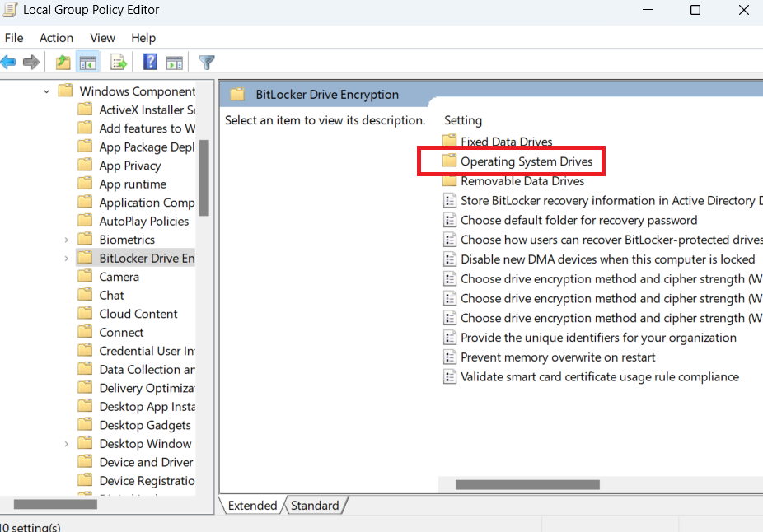
Task: Open the Action menu
Action: click(57, 38)
